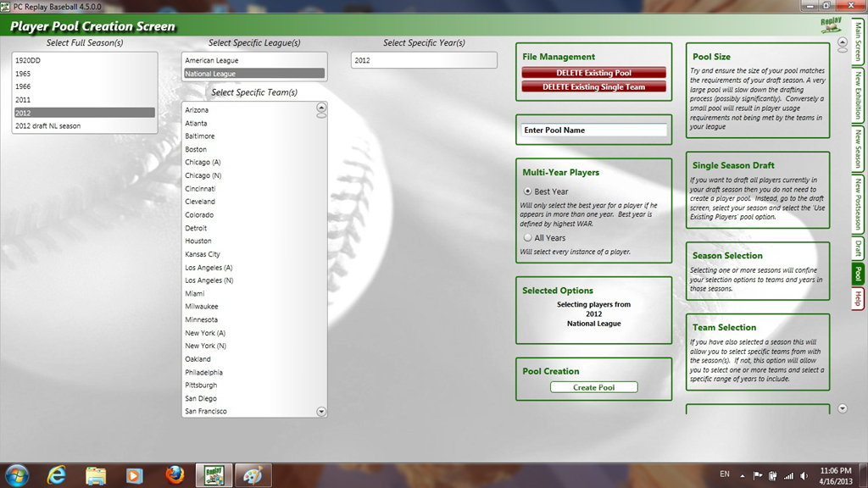
Task: Switch to the Draft tab
Action: (x=858, y=248)
